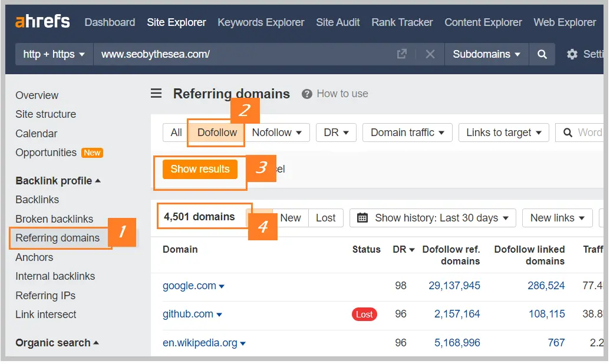Click the search magnifier button
The image size is (610, 364).
coord(542,54)
